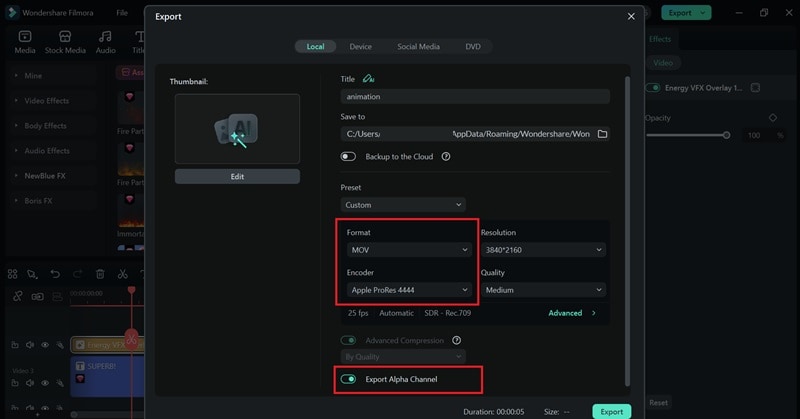Click the AI title generator icon
The width and height of the screenshot is (800, 419).
pos(368,79)
